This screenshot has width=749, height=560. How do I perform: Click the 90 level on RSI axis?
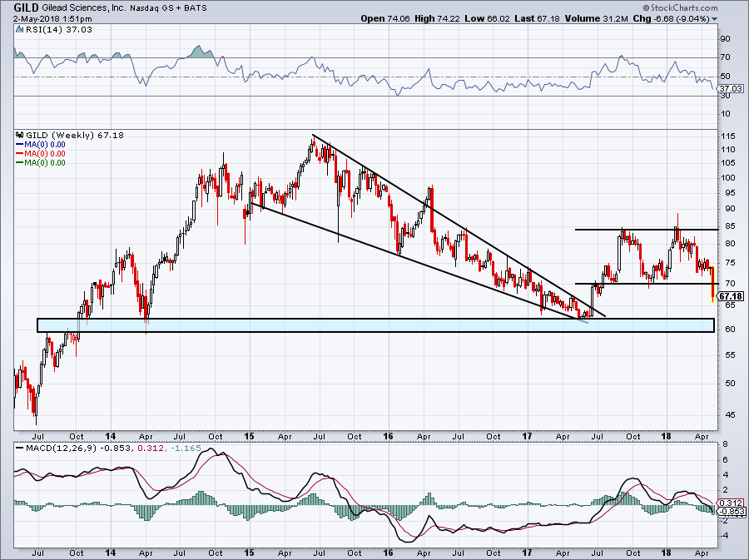(726, 38)
